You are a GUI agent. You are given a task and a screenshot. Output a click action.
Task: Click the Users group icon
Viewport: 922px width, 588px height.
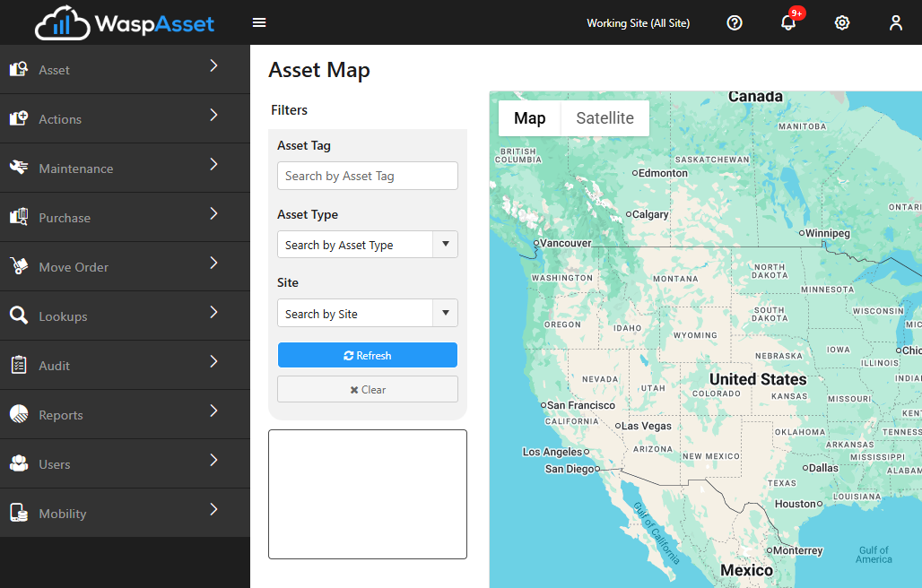tap(19, 463)
